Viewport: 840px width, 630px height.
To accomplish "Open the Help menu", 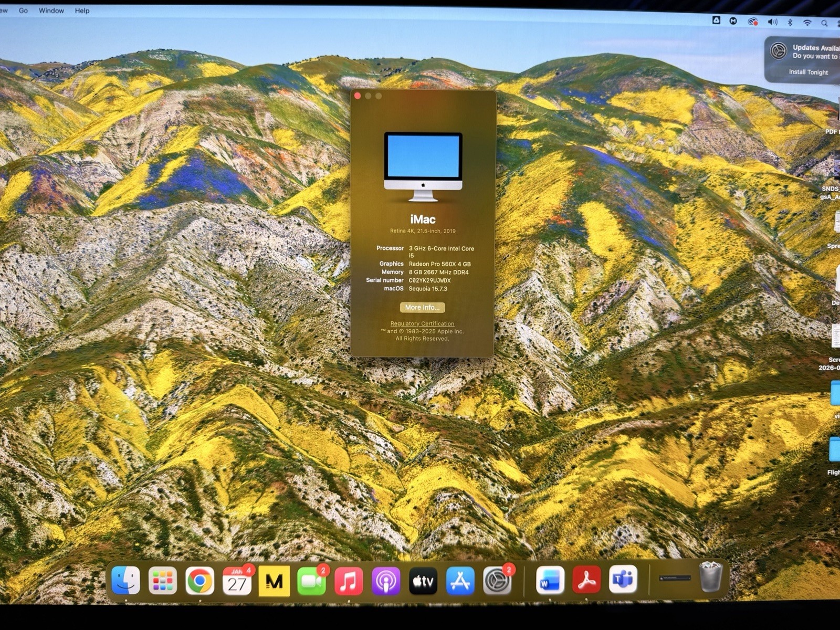I will point(82,10).
